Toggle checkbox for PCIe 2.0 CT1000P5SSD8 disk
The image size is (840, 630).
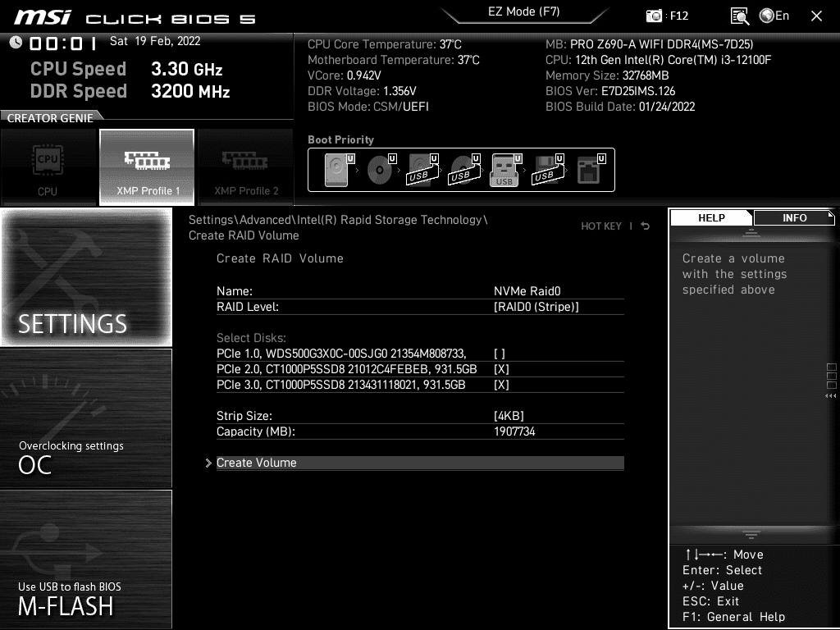(501, 369)
